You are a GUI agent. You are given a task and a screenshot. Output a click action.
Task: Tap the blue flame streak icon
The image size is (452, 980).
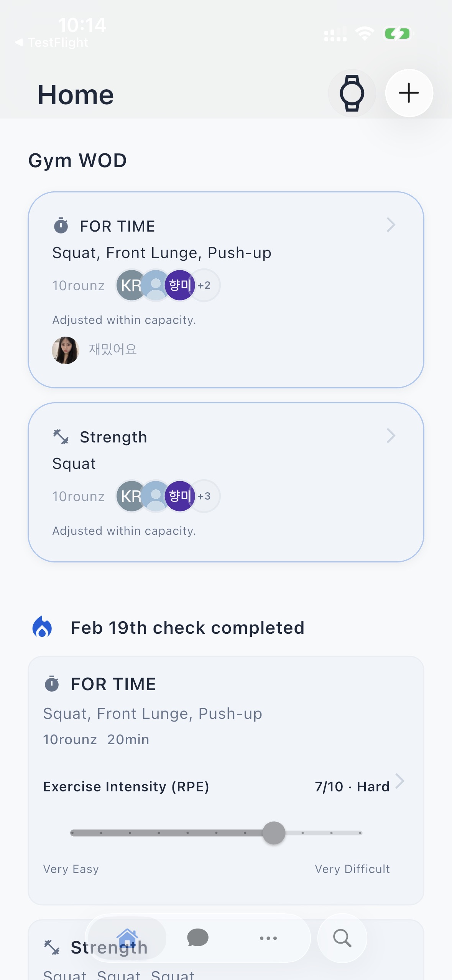point(42,626)
